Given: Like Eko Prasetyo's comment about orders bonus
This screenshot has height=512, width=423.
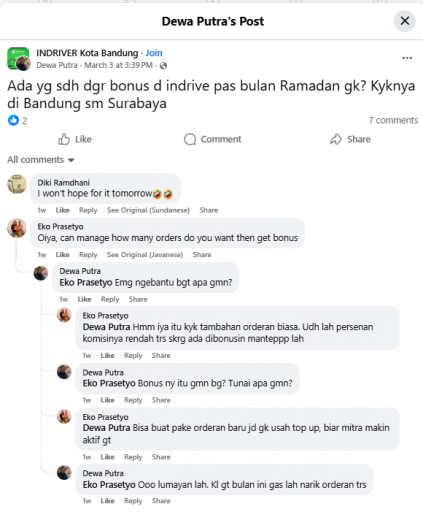Looking at the screenshot, I should (62, 255).
